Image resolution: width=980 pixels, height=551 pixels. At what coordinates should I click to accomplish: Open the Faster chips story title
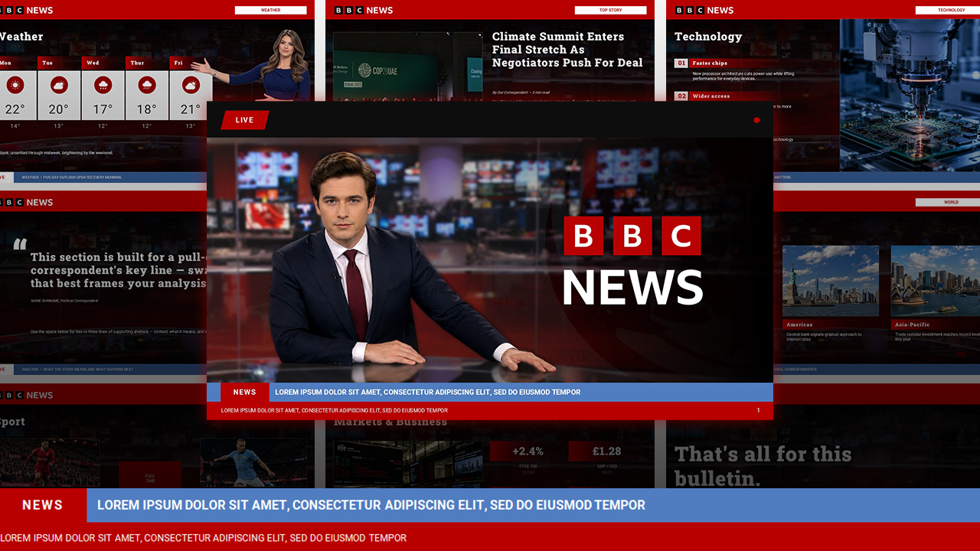(x=710, y=64)
